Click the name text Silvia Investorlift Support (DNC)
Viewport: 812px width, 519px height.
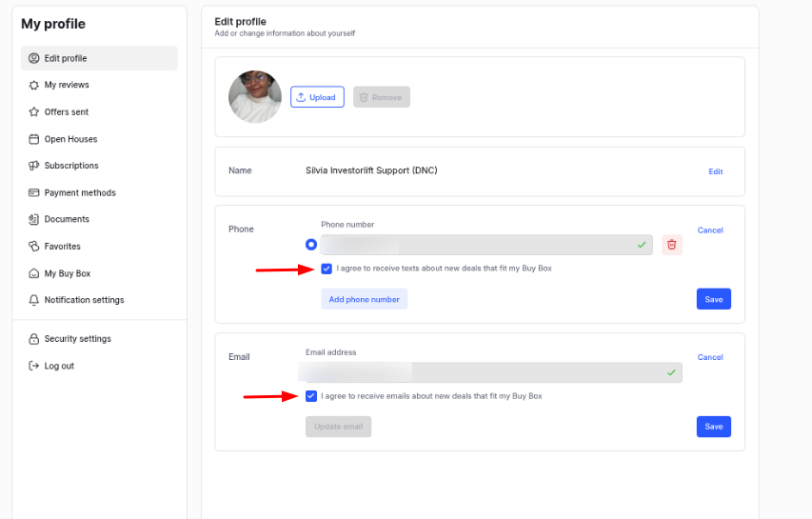coord(371,170)
